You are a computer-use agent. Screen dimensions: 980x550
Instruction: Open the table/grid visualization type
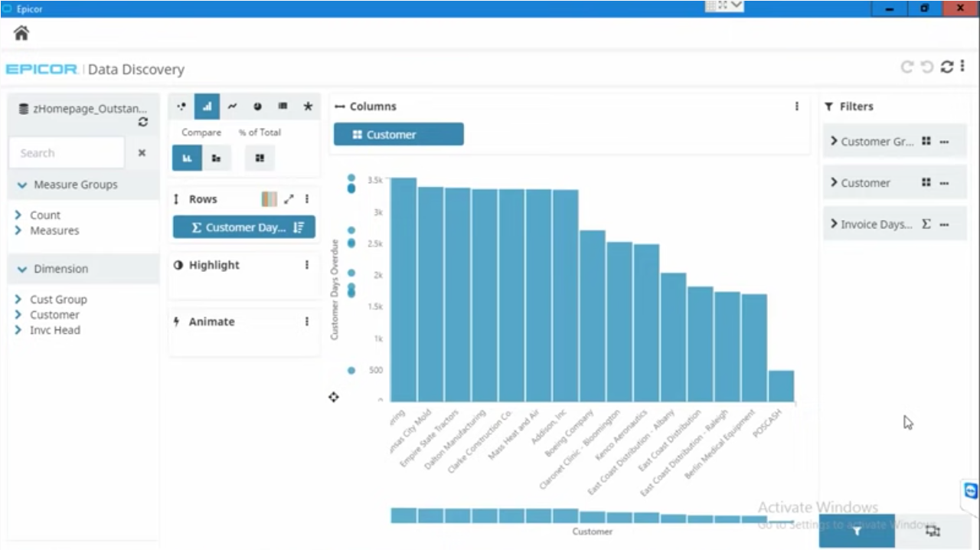[x=283, y=106]
